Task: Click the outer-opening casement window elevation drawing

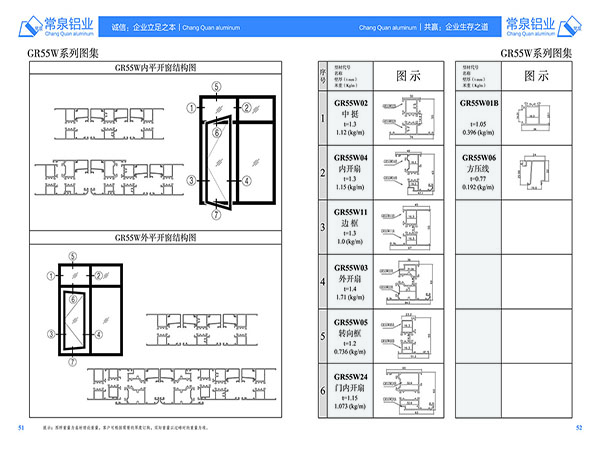Action: [90, 310]
